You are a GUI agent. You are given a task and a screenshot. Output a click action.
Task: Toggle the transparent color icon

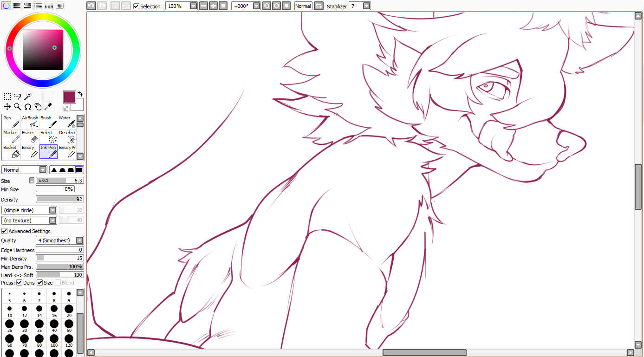[66, 108]
